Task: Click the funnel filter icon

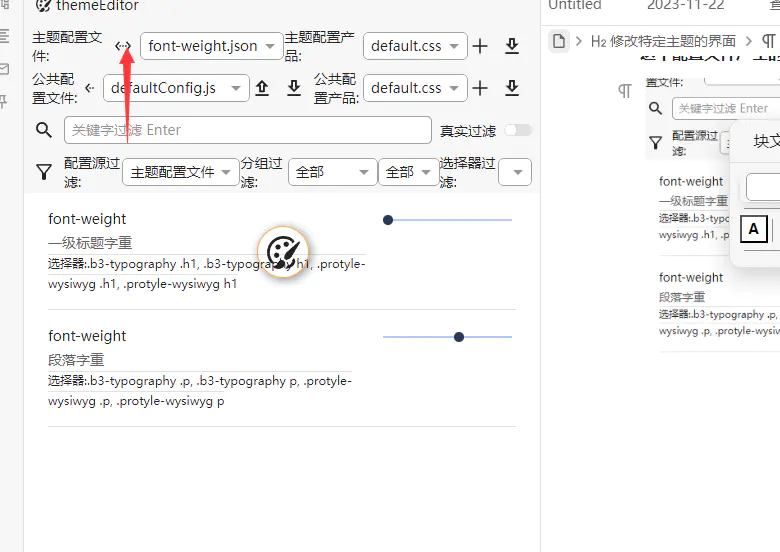Action: 44,172
